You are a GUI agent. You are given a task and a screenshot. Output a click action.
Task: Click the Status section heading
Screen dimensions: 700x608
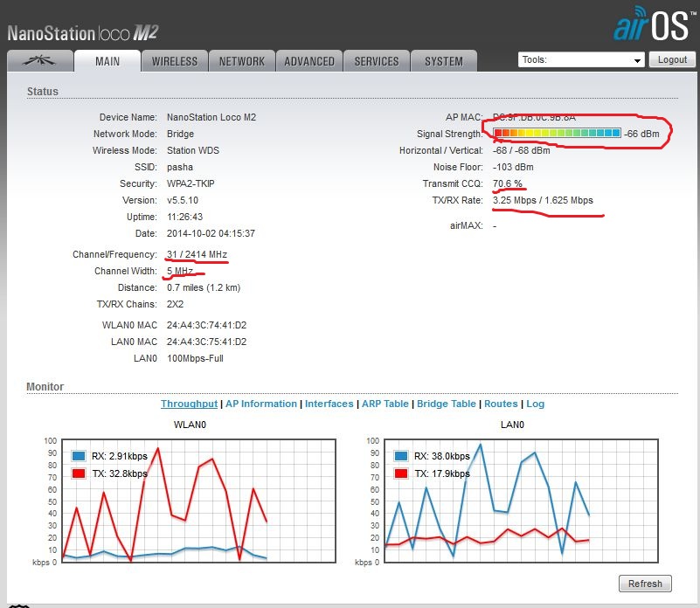click(43, 91)
